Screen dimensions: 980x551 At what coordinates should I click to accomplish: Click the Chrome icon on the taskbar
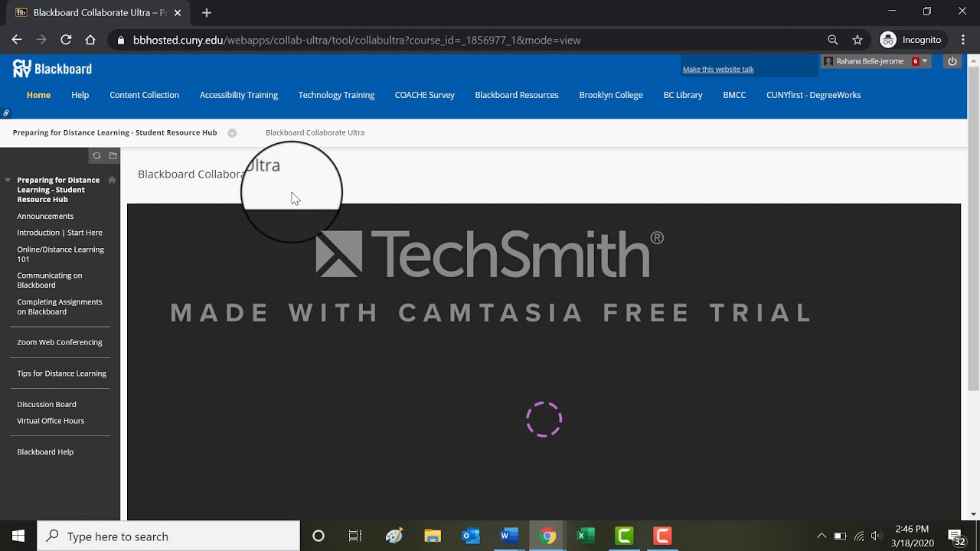[x=547, y=536]
